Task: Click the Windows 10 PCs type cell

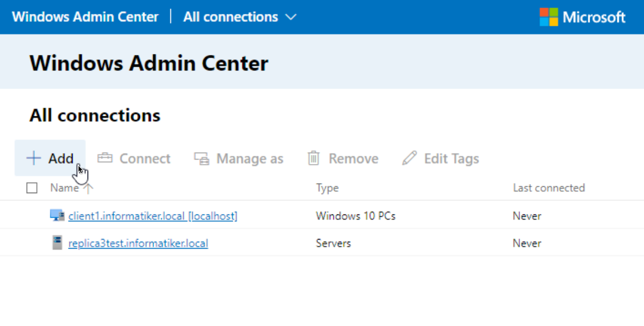Action: pos(356,216)
